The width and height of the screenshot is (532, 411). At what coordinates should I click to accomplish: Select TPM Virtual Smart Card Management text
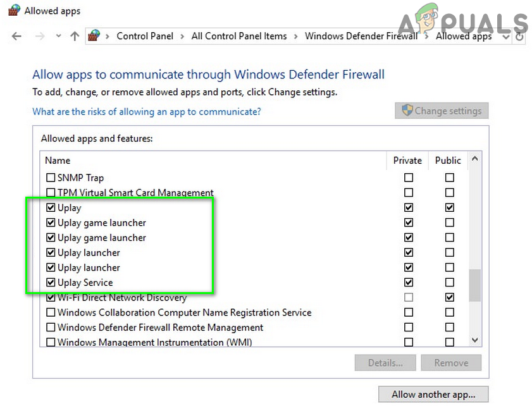(x=135, y=193)
